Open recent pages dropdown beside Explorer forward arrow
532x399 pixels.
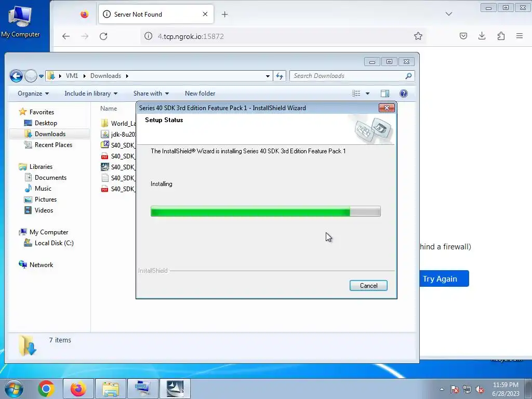pos(41,76)
